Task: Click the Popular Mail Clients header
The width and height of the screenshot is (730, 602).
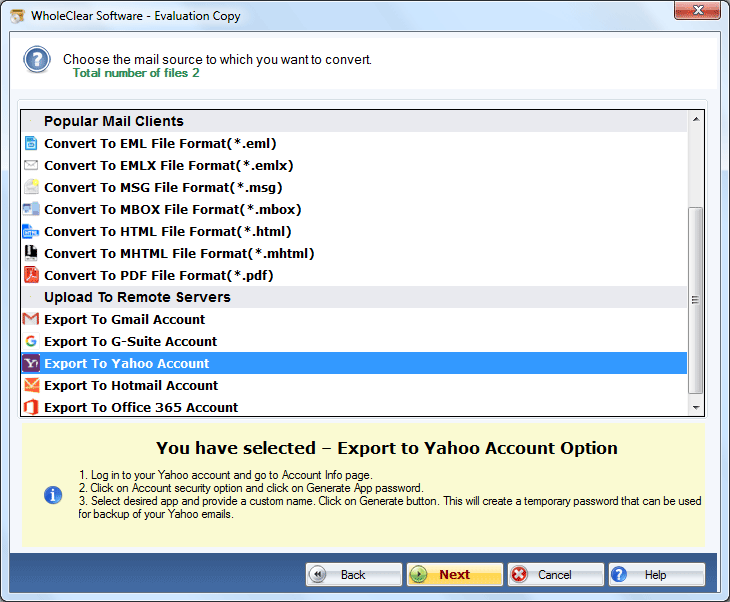Action: 354,121
